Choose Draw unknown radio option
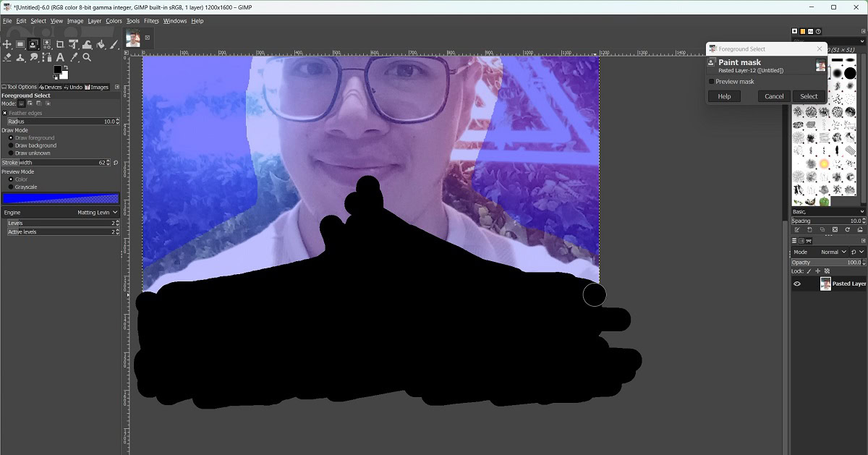This screenshot has width=868, height=455. [11, 153]
